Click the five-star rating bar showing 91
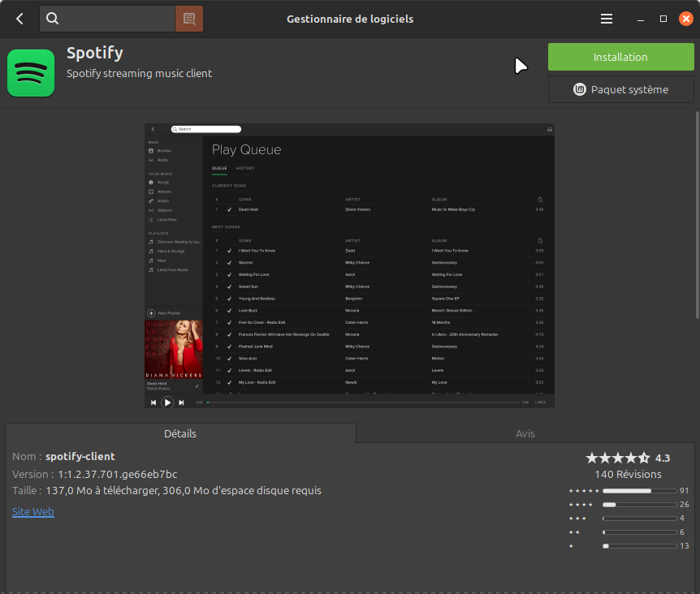Viewport: 700px width, 594px height. 639,491
